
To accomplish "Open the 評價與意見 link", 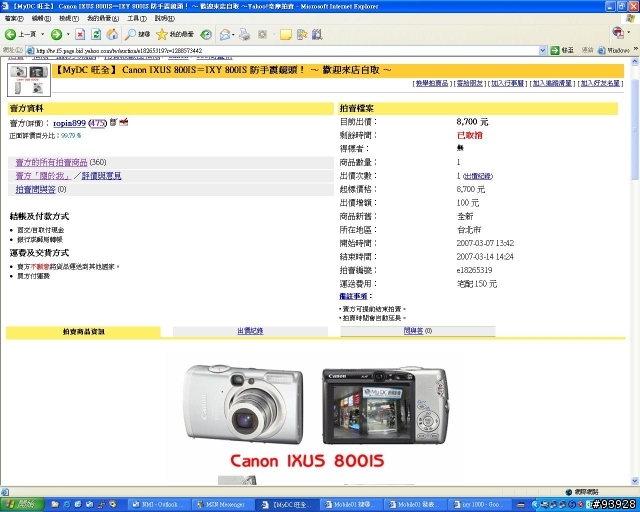I will click(101, 176).
